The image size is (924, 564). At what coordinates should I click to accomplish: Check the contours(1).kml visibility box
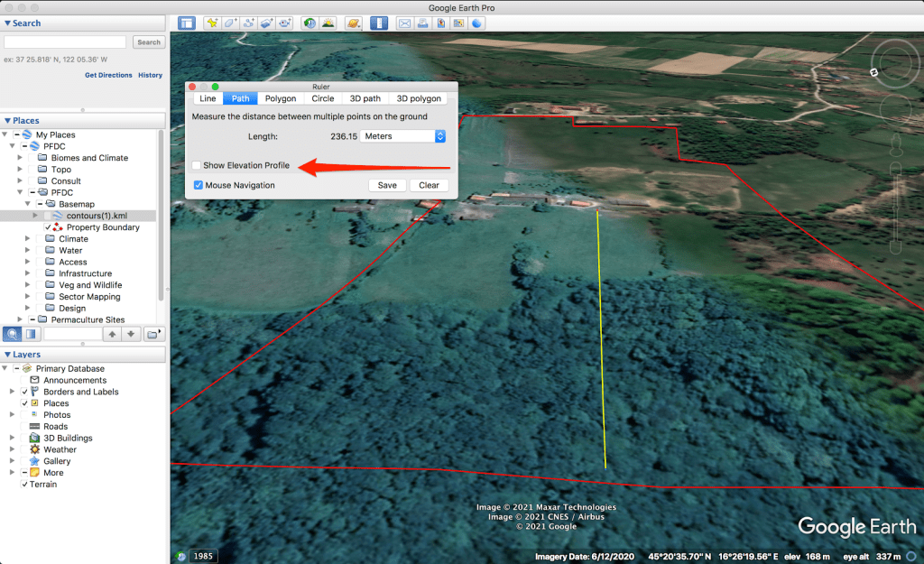(x=47, y=216)
